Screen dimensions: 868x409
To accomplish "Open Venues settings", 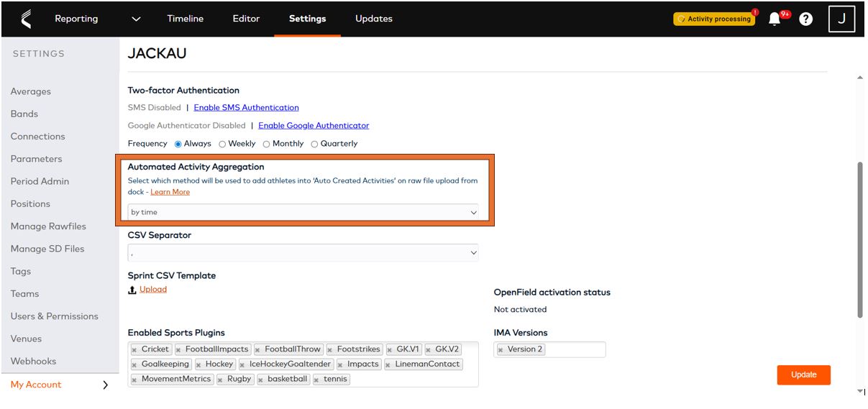I will pyautogui.click(x=26, y=339).
